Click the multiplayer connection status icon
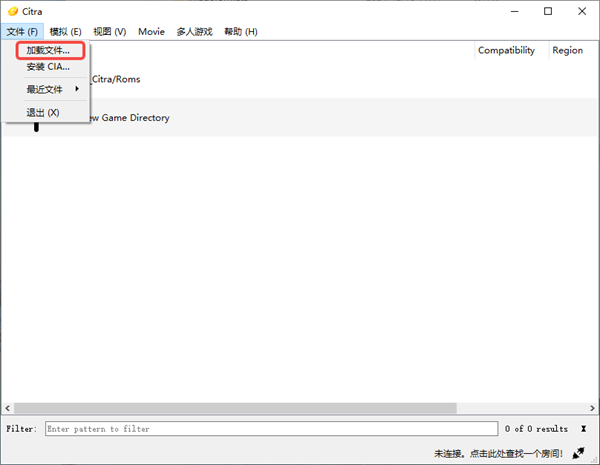The width and height of the screenshot is (600, 465). [579, 453]
